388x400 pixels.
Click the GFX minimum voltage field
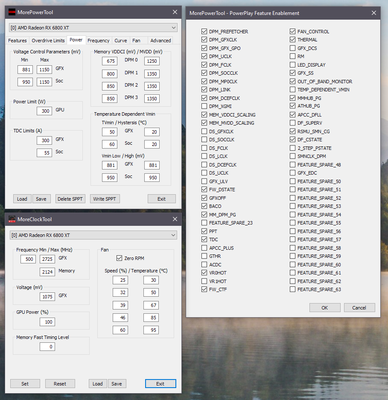click(25, 70)
